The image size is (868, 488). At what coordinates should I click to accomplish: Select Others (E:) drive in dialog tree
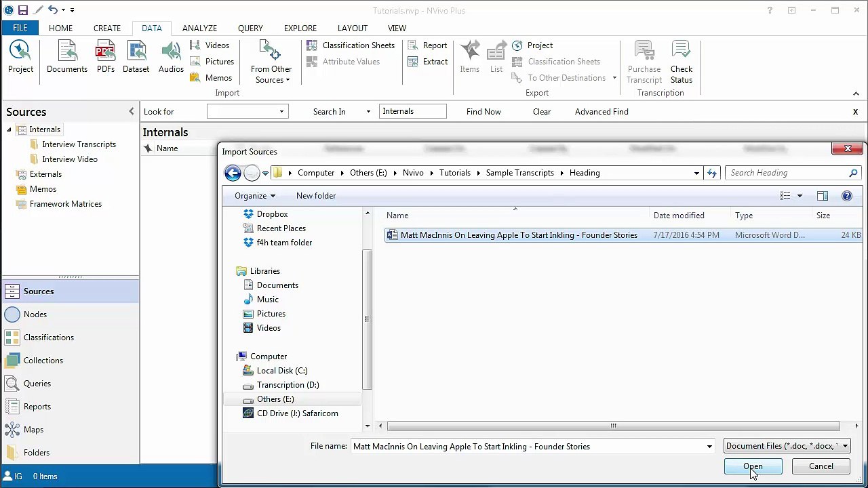click(x=275, y=399)
